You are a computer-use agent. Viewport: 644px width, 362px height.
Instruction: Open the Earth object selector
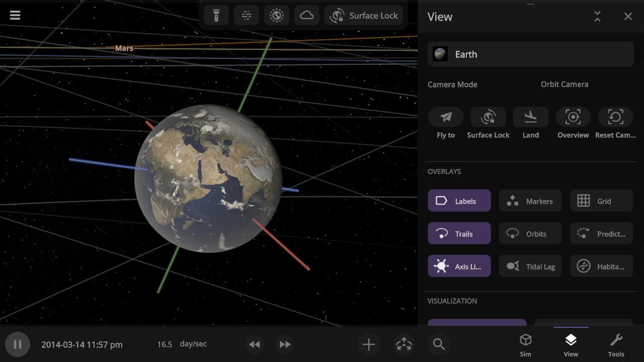530,54
